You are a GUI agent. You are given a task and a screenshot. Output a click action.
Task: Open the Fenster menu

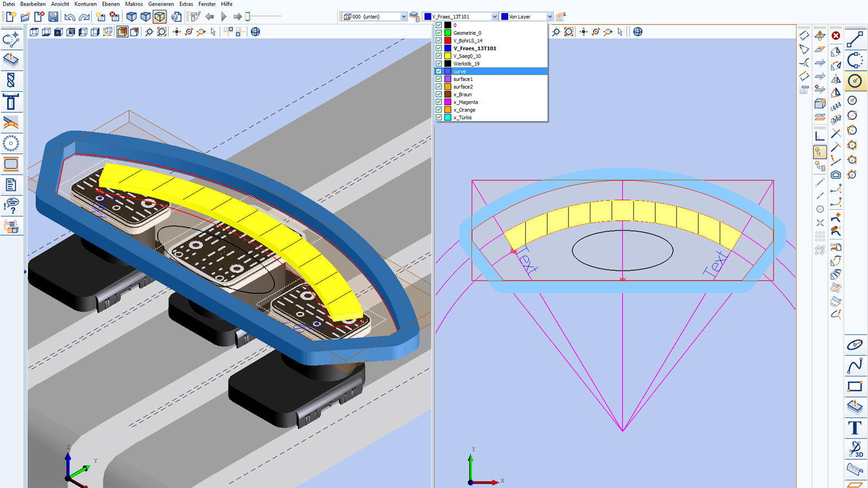[x=207, y=4]
